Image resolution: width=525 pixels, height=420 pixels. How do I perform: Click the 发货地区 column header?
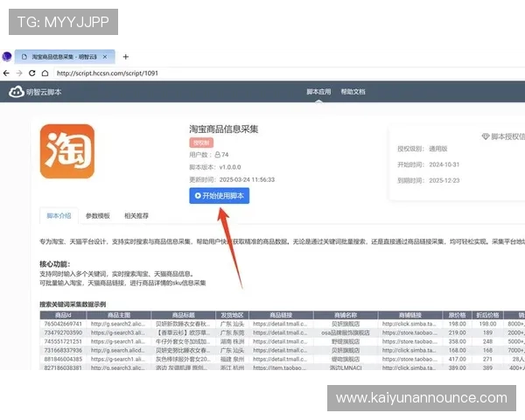[232, 315]
